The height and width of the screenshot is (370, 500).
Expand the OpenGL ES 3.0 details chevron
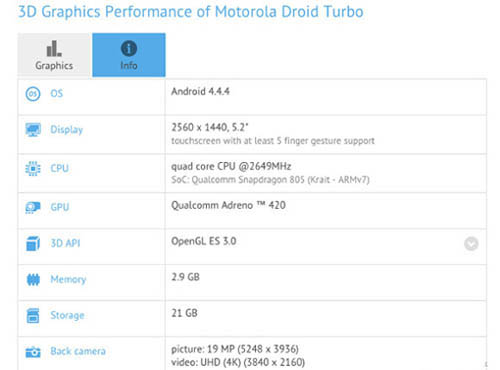(471, 244)
